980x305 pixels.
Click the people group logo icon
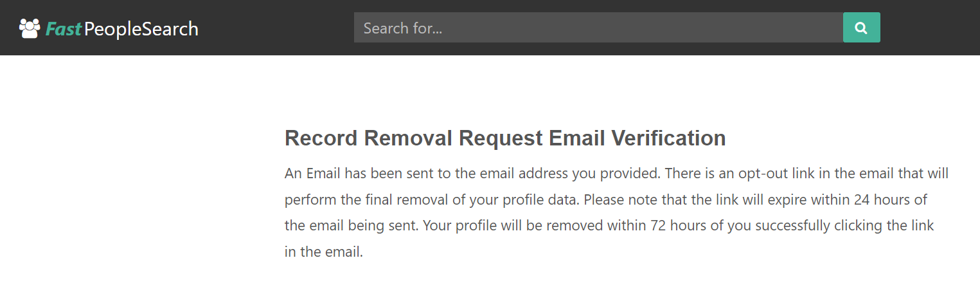click(30, 28)
